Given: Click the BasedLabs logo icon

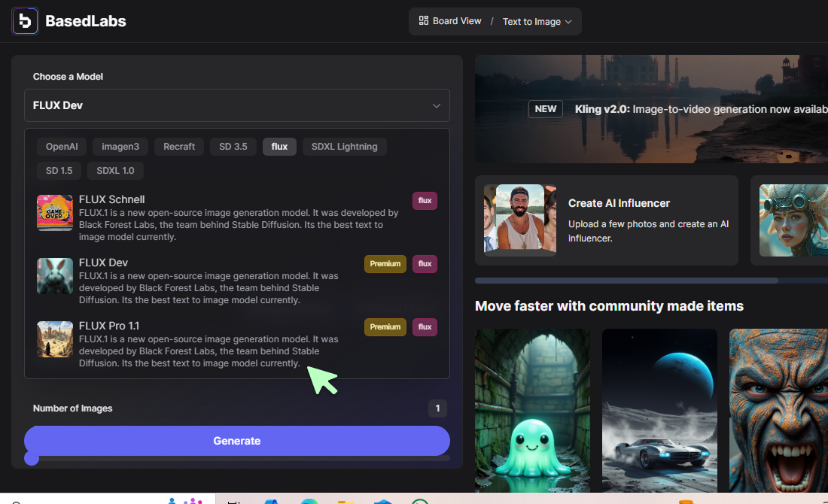Looking at the screenshot, I should click(x=25, y=21).
